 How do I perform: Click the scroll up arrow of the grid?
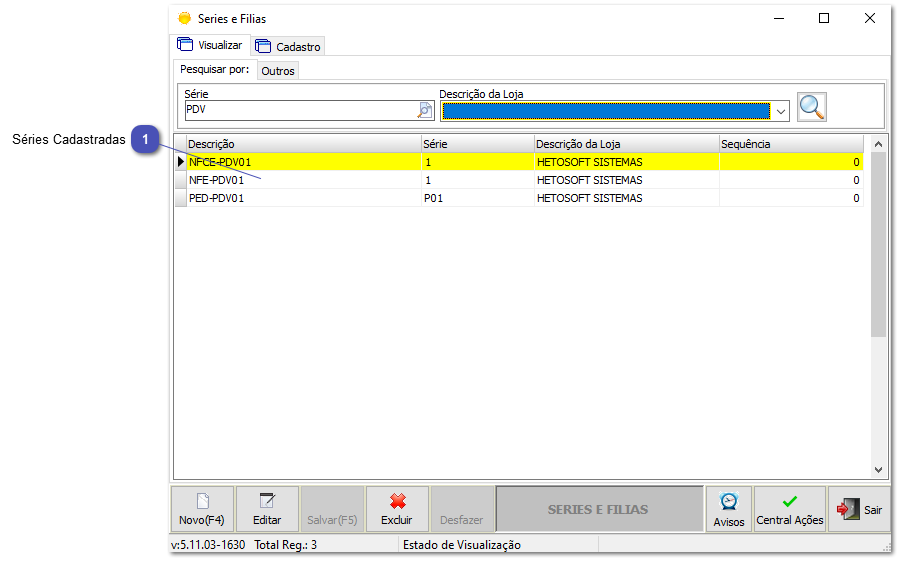point(878,144)
